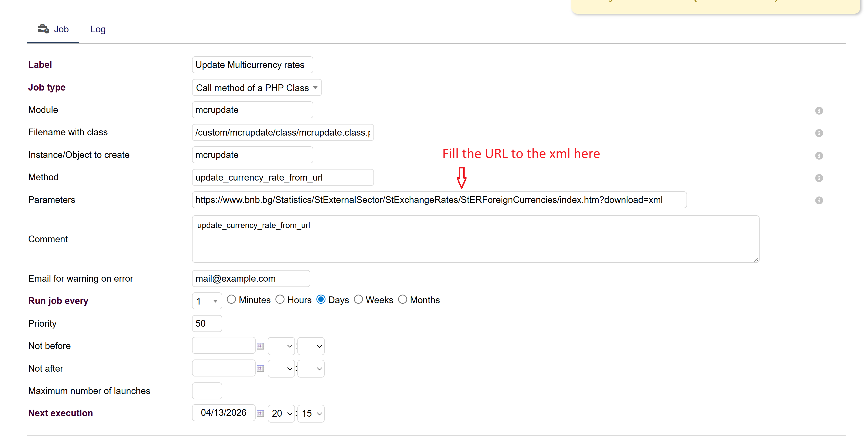
Task: Open the Job type dropdown
Action: pyautogui.click(x=256, y=88)
